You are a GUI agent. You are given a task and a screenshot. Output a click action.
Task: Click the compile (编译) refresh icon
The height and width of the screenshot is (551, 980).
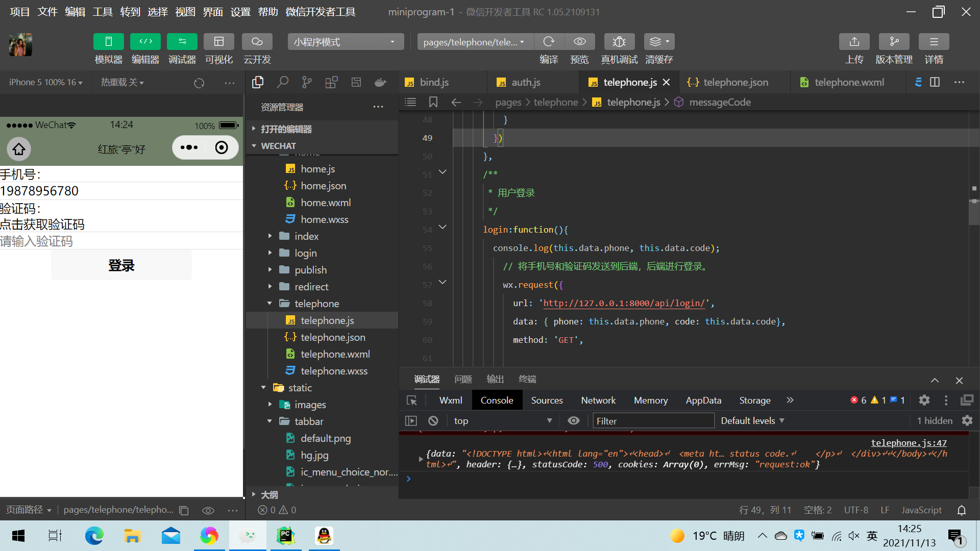click(x=549, y=42)
